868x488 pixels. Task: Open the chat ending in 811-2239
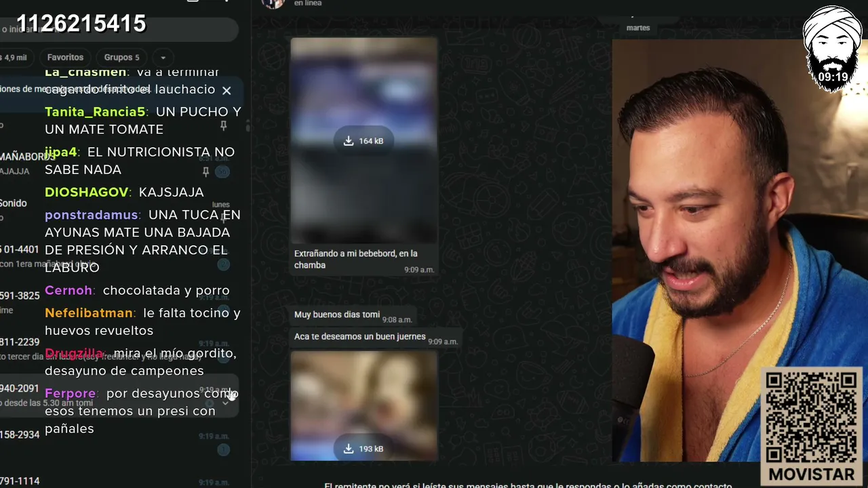pyautogui.click(x=119, y=349)
